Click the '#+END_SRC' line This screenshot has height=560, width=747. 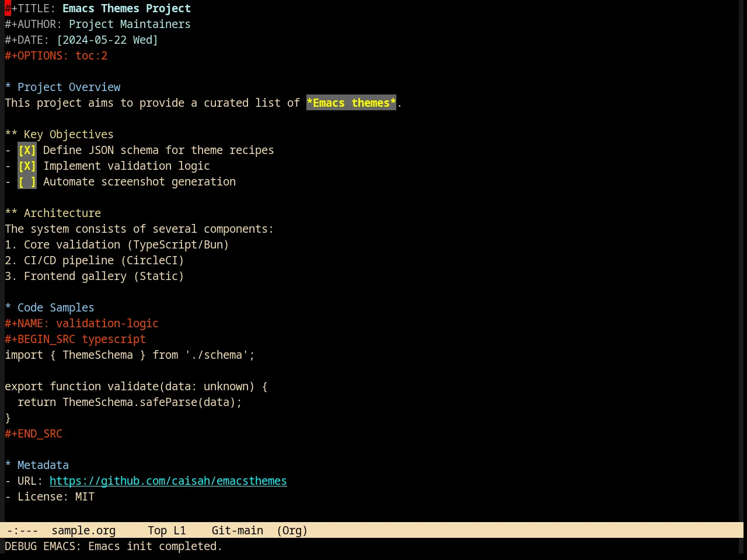[33, 434]
